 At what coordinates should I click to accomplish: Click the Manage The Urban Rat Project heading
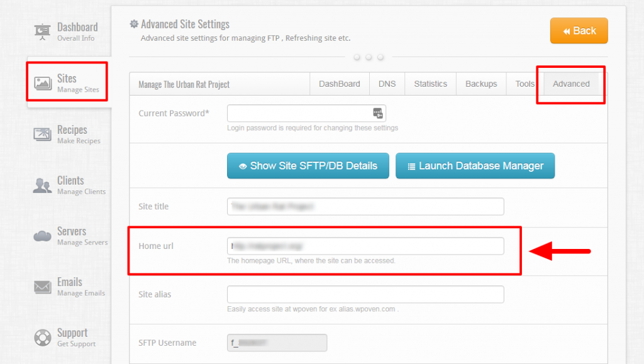184,84
